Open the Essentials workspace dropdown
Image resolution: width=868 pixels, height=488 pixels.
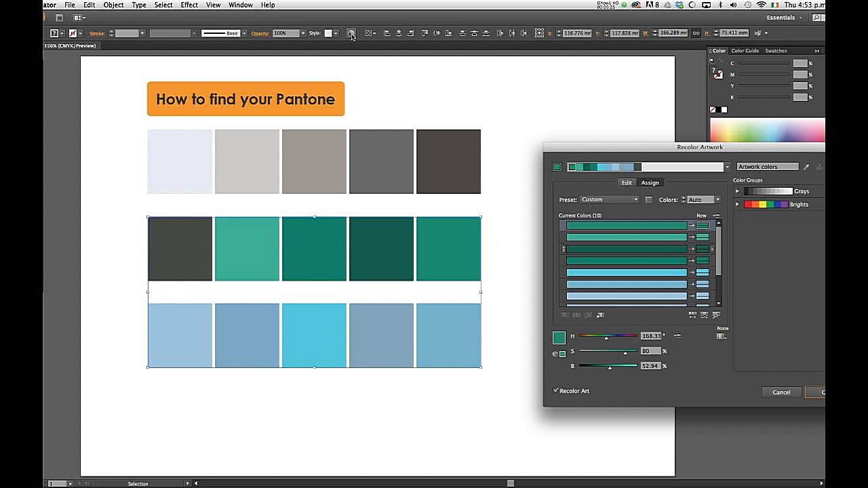click(785, 18)
